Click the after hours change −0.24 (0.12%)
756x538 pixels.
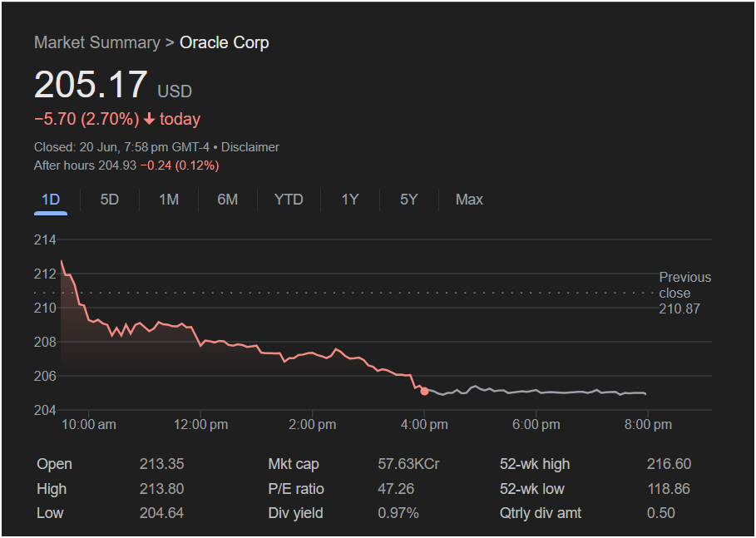[180, 165]
